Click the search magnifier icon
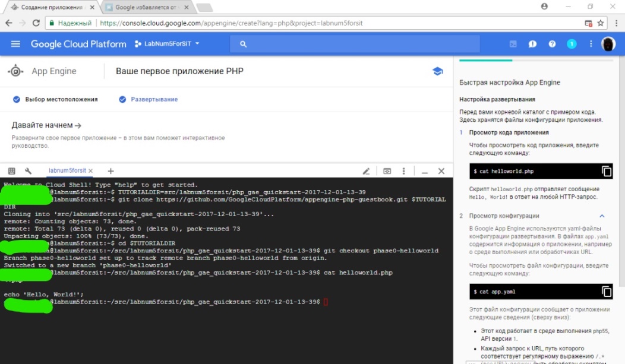The height and width of the screenshot is (364, 625). pos(243,44)
